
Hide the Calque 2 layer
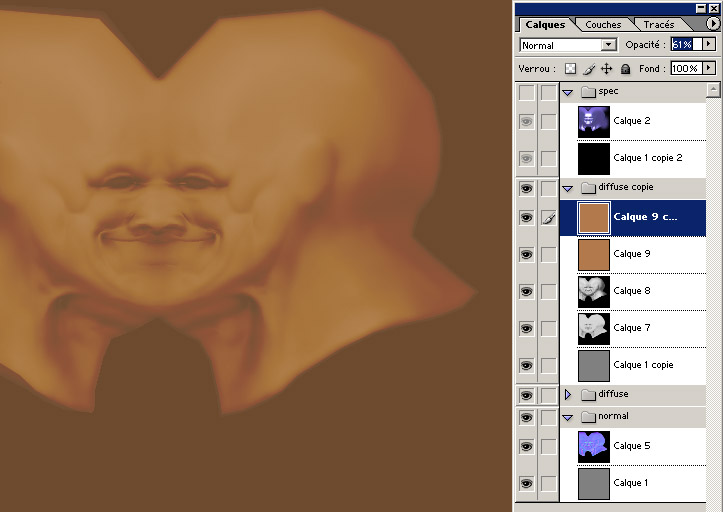tap(527, 122)
